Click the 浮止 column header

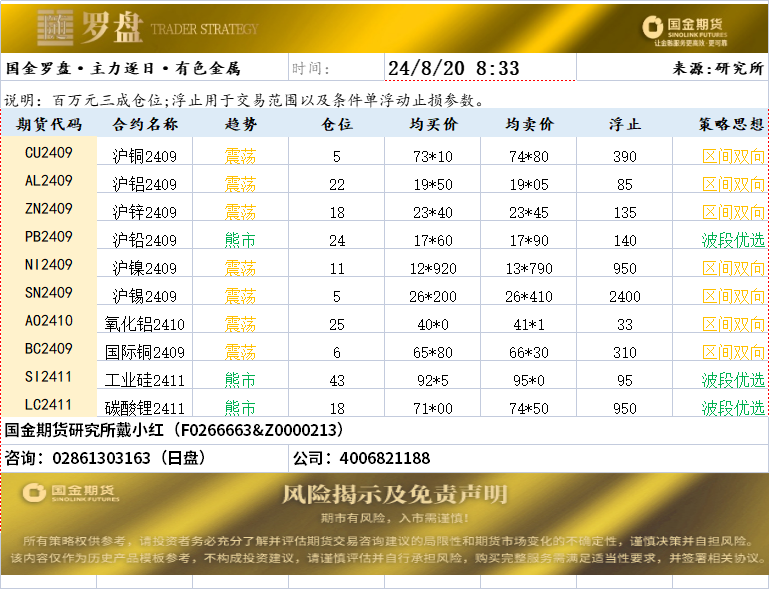click(x=624, y=124)
